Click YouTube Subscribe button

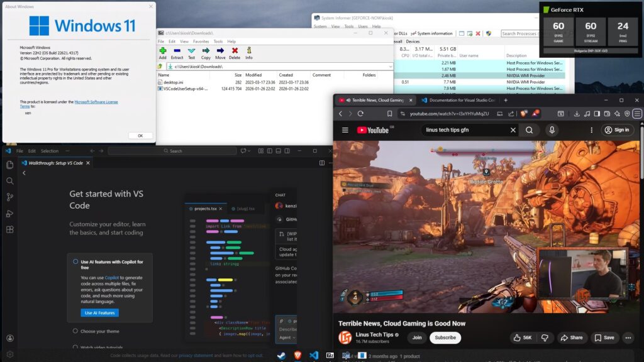pos(445,337)
